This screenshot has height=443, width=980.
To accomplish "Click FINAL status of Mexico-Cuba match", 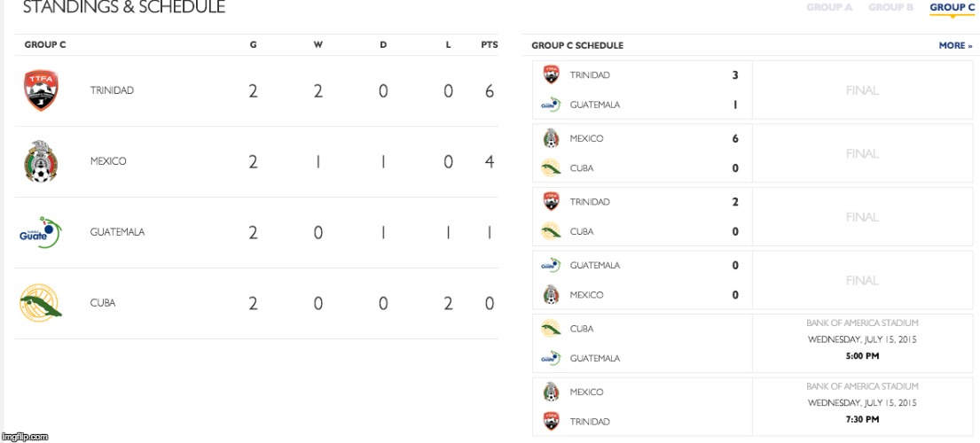I will 861,153.
